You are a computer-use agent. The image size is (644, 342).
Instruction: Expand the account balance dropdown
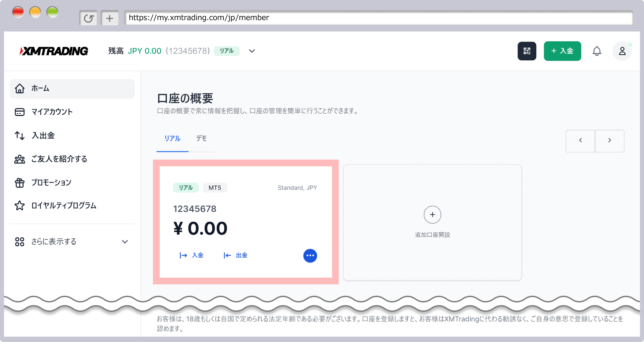[x=252, y=51]
